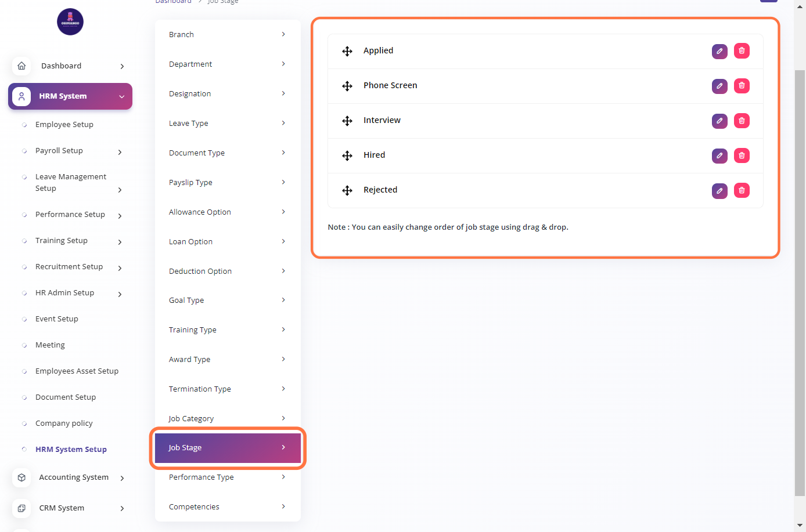Open Employee Setup in the sidebar
806x532 pixels.
(x=64, y=124)
